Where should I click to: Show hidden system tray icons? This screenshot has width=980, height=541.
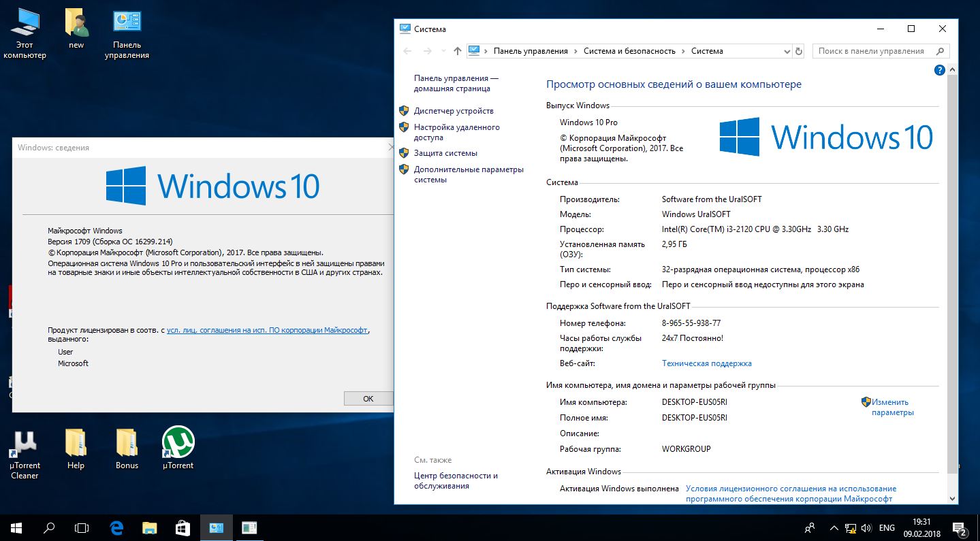click(x=834, y=528)
